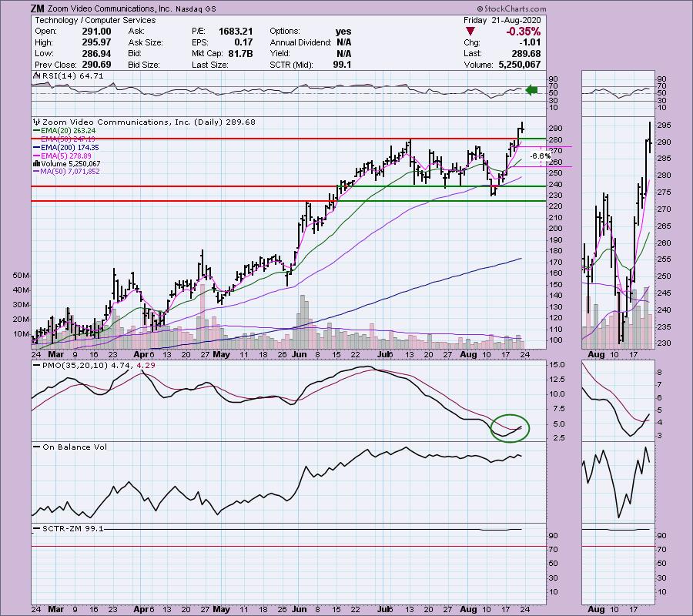Click the Jun label on the price chart date axis
This screenshot has height=616, width=693.
click(300, 354)
